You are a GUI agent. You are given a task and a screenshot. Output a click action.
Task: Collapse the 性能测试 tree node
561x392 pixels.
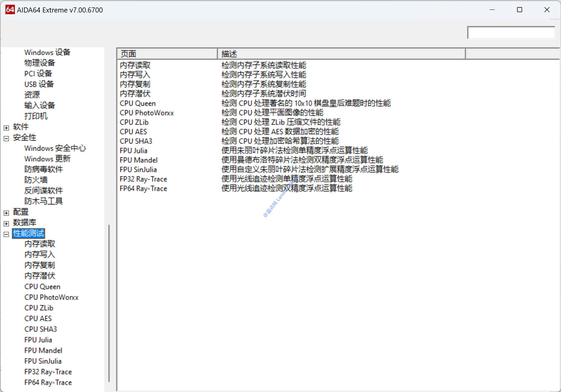(x=6, y=234)
